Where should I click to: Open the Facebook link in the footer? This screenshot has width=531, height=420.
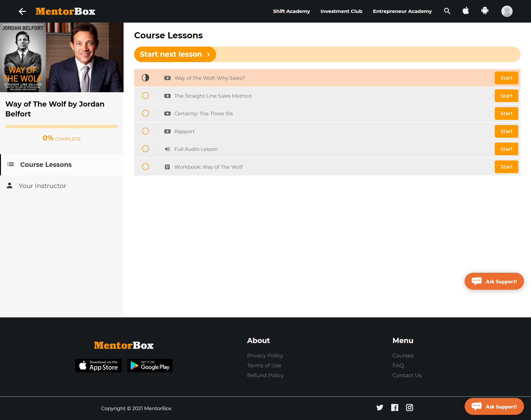click(394, 408)
